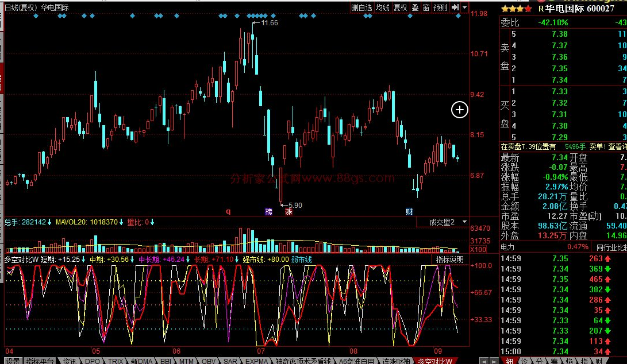This screenshot has width=627, height=364.
Task: Click the 删自选 button
Action: (361, 7)
